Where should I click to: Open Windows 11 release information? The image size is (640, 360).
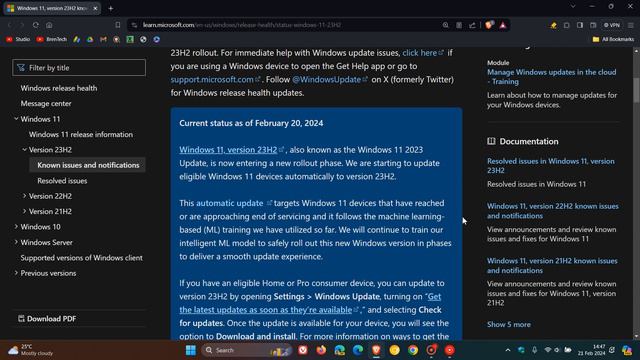(x=81, y=134)
